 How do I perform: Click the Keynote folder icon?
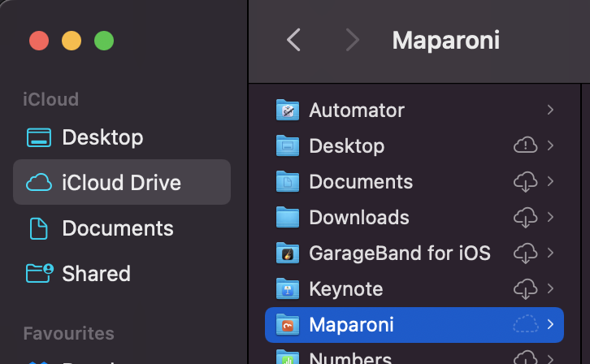(x=288, y=288)
